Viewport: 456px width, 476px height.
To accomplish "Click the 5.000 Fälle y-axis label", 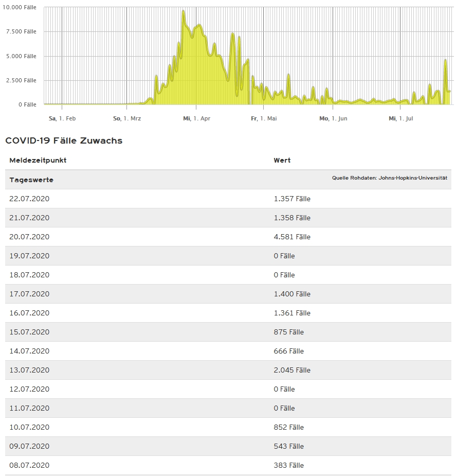I will tap(21, 56).
